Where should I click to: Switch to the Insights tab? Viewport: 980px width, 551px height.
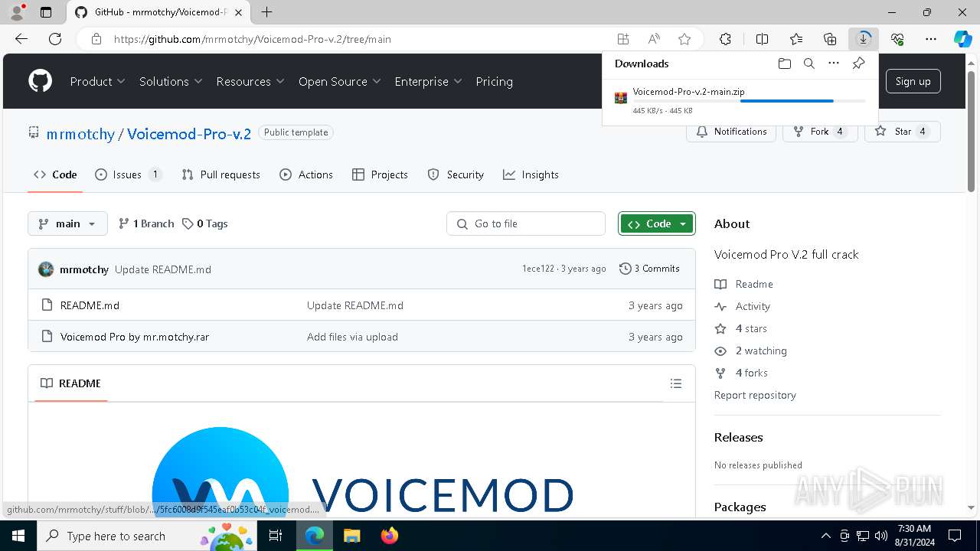[x=531, y=174]
